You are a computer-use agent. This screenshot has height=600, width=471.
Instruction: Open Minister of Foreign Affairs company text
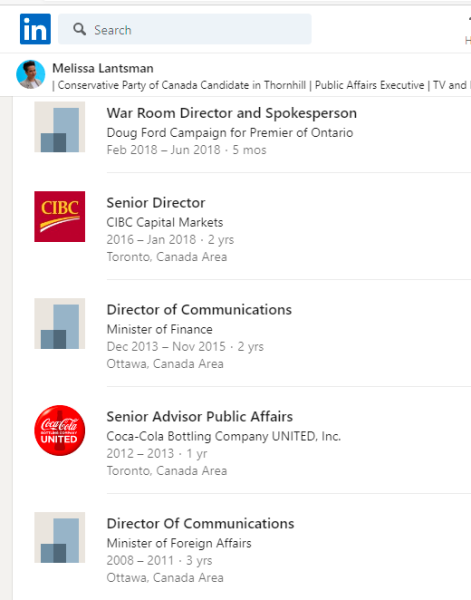point(179,543)
